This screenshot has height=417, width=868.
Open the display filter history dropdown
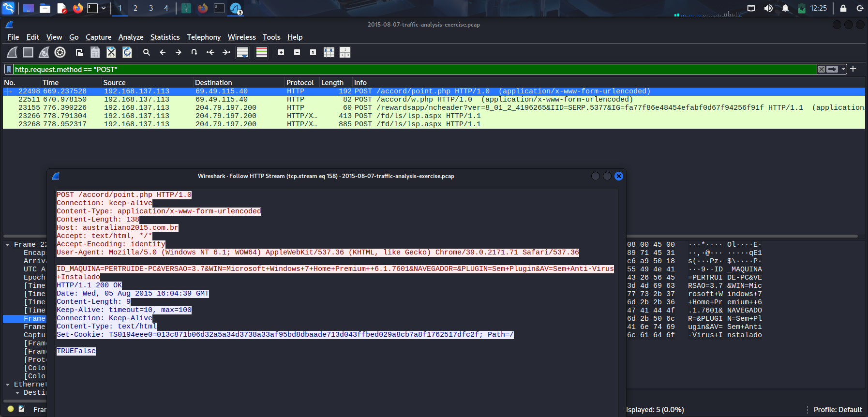[843, 69]
